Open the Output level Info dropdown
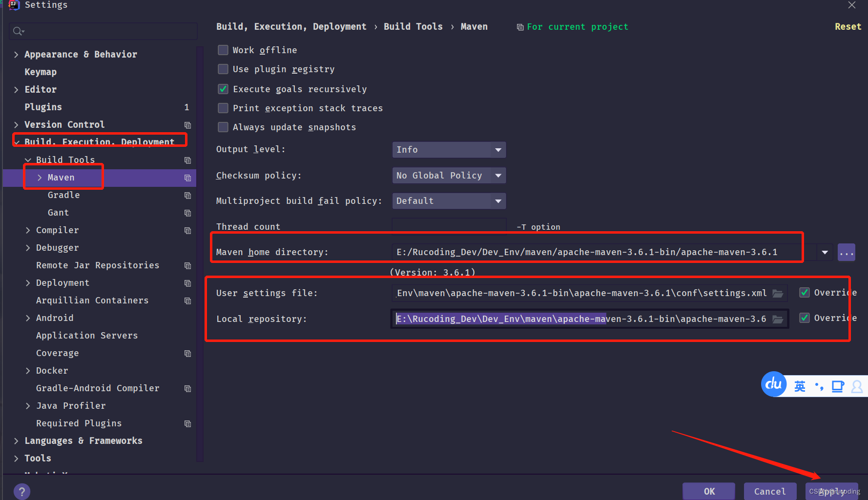Image resolution: width=868 pixels, height=500 pixels. 449,150
